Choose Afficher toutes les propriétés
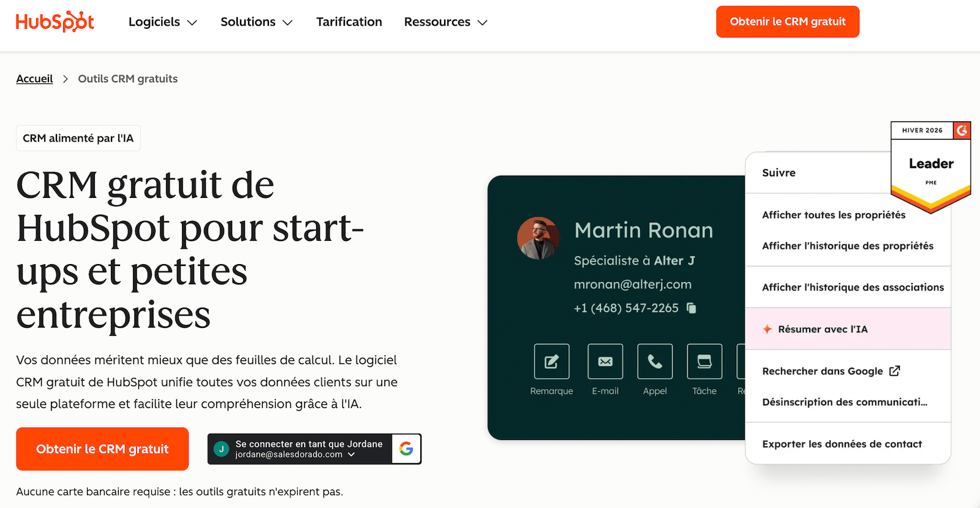The height and width of the screenshot is (508, 980). [834, 215]
